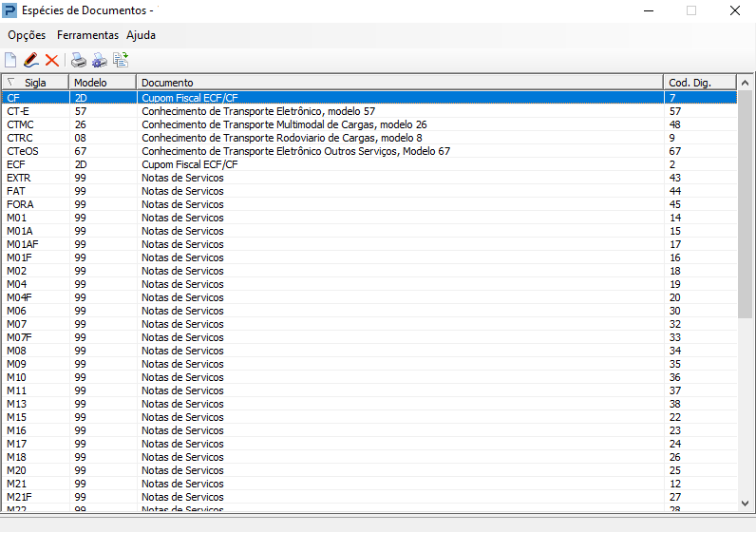
Task: Click the printer icon to print
Action: pyautogui.click(x=79, y=60)
